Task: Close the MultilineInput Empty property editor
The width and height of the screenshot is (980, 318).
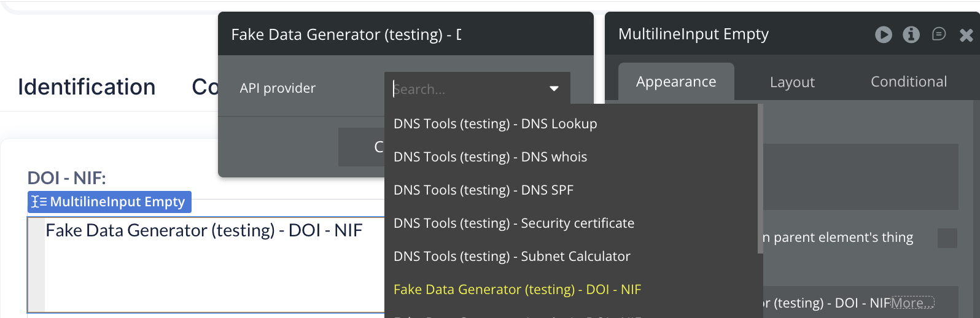Action: [966, 35]
